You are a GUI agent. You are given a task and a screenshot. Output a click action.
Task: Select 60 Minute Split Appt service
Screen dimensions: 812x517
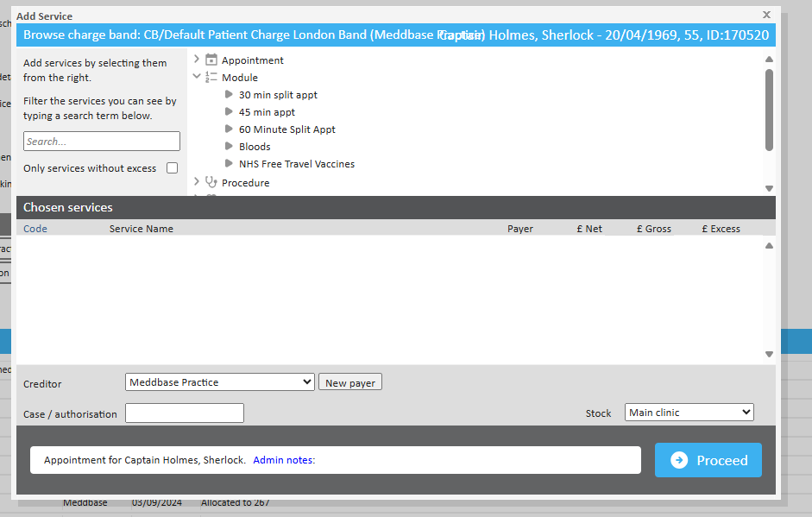(286, 129)
